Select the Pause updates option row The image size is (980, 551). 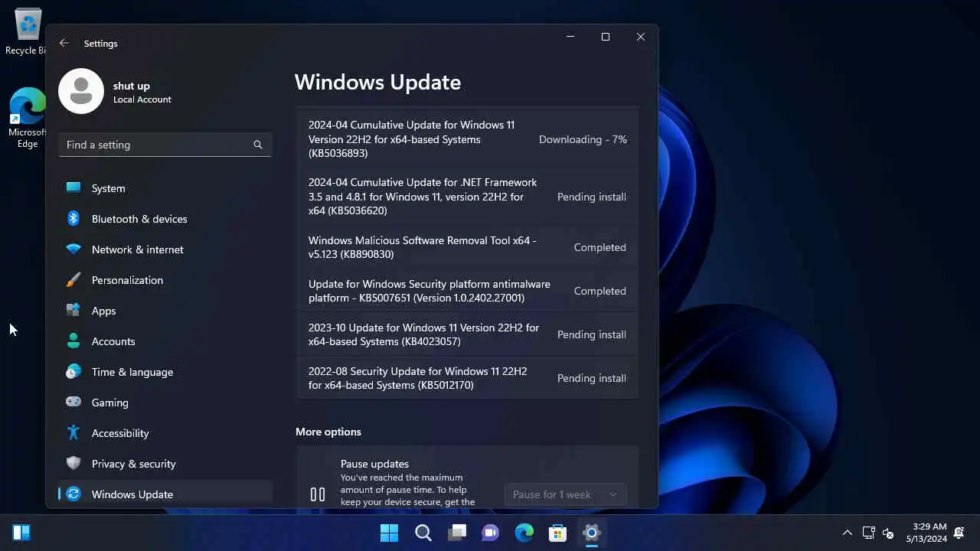[x=467, y=478]
